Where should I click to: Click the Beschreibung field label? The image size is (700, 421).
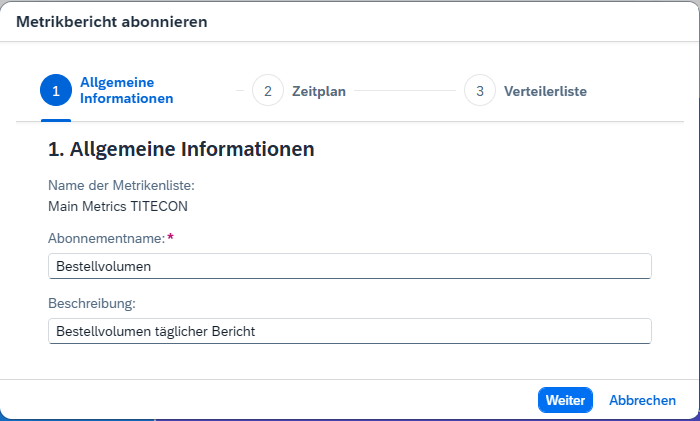[91, 302]
